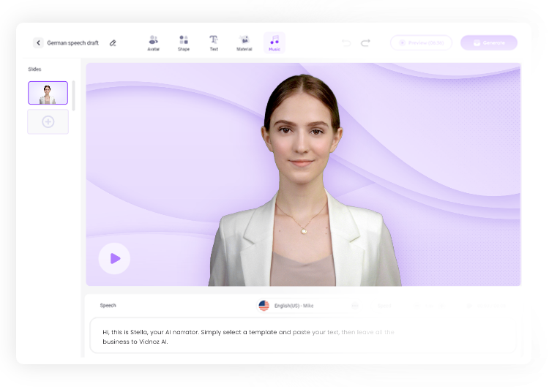Image resolution: width=549 pixels, height=392 pixels.
Task: Switch to the Speech tab
Action: [108, 306]
